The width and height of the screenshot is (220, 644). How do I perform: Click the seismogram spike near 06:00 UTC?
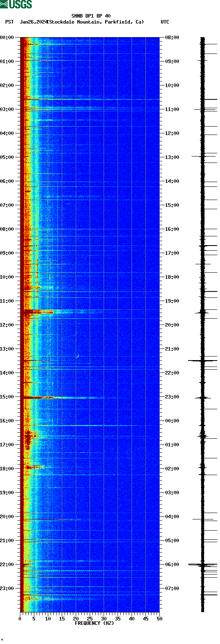pos(202,565)
